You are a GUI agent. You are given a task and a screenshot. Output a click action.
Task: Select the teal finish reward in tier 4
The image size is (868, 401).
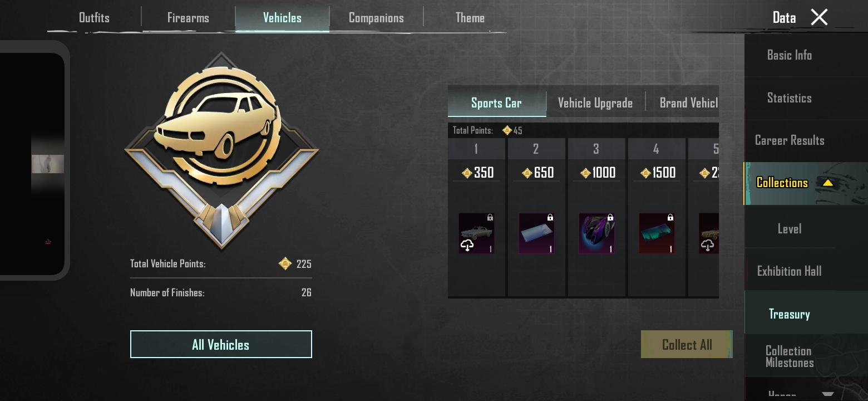coord(657,233)
